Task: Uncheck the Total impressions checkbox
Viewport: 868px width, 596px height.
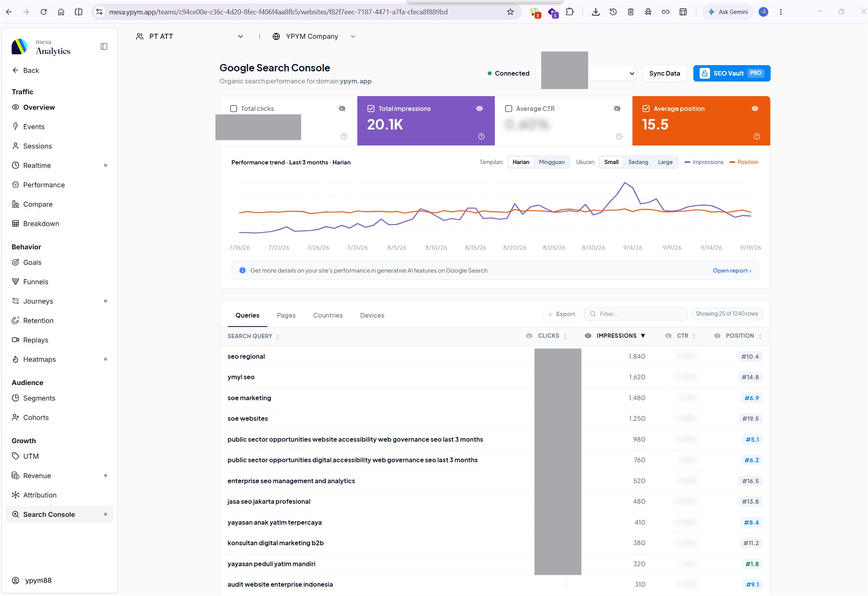Action: click(x=371, y=109)
